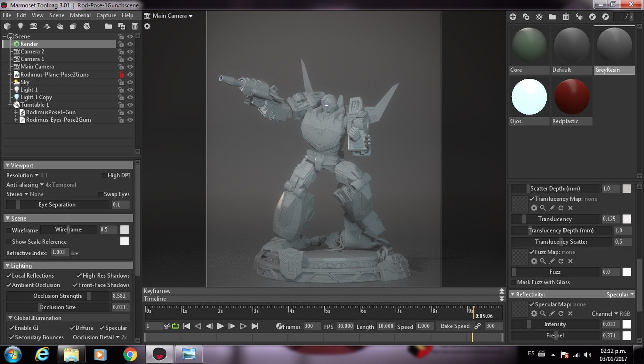
Task: Disable Local Reflections checkbox
Action: tap(9, 276)
